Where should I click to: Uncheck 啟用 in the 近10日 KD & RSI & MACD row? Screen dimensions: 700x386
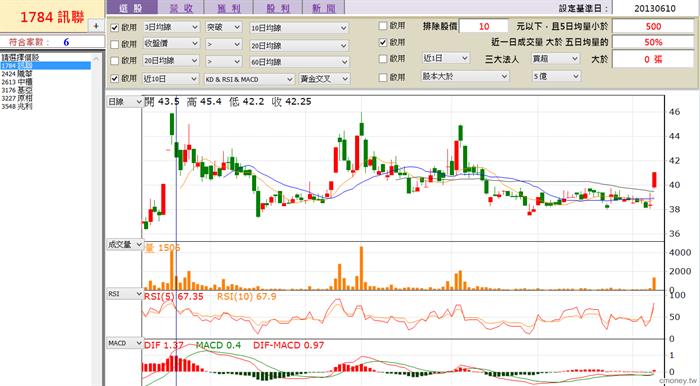[x=115, y=79]
